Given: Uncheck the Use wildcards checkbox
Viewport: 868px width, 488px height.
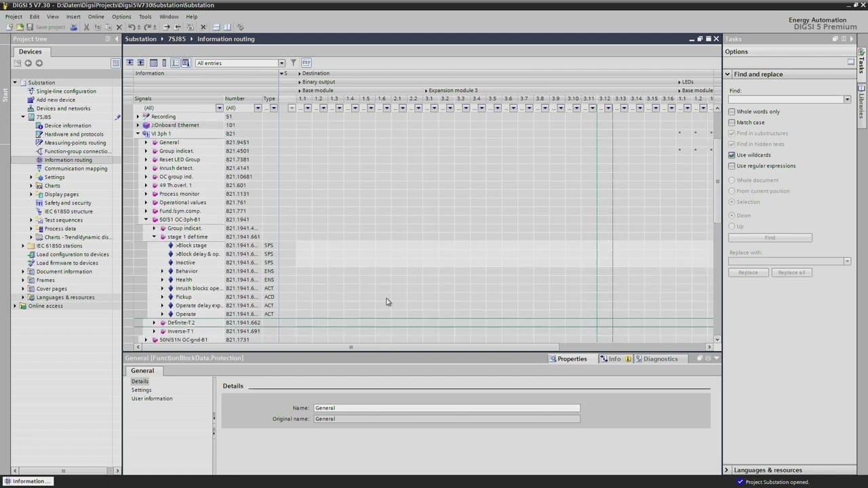Looking at the screenshot, I should 732,155.
